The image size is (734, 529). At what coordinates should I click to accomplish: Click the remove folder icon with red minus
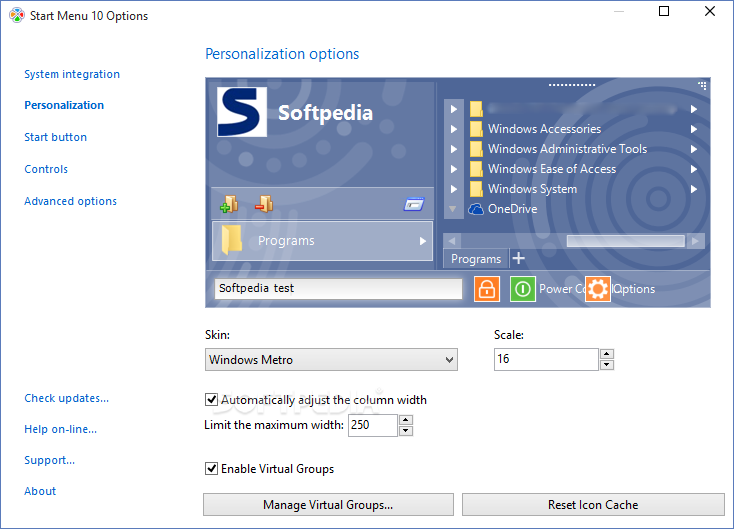point(264,204)
